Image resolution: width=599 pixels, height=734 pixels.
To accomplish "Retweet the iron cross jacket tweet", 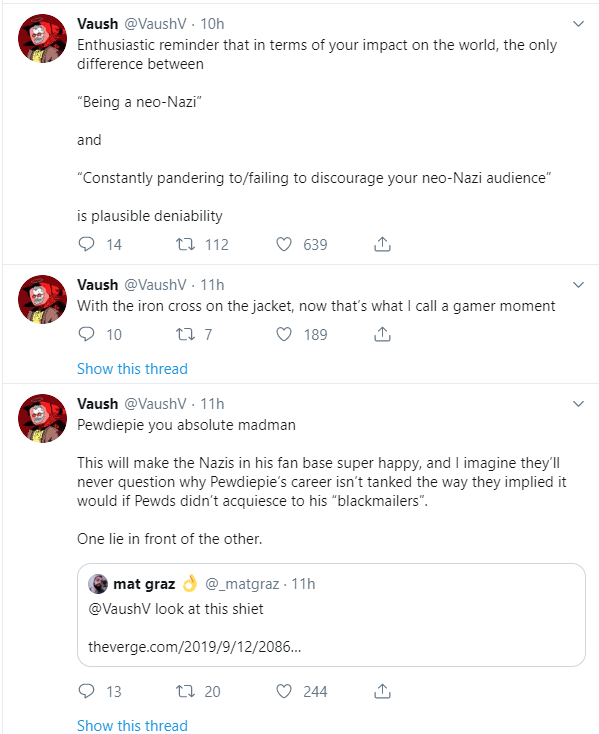I will tap(185, 334).
